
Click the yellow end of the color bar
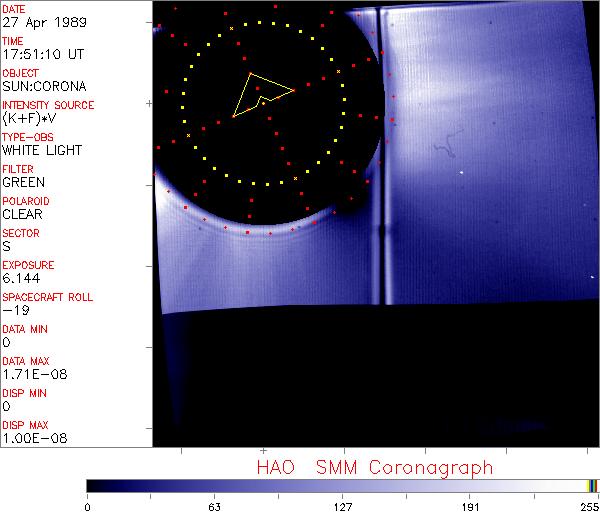pos(589,484)
